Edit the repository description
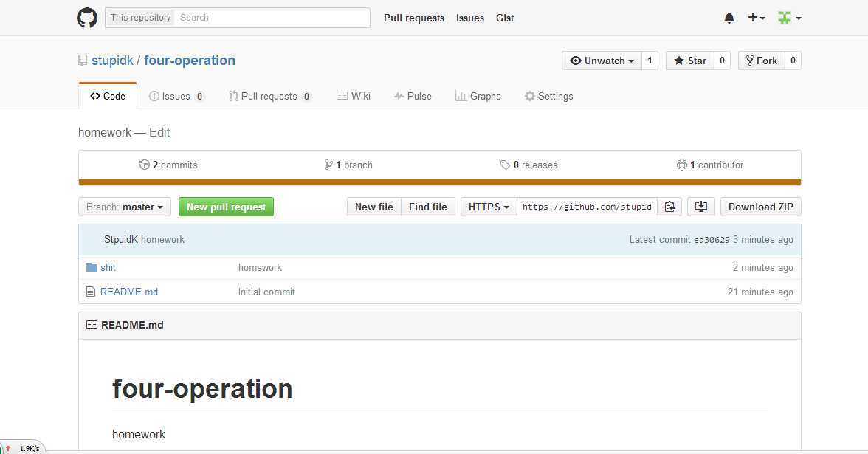Screen dimensions: 868x454 click(x=159, y=132)
